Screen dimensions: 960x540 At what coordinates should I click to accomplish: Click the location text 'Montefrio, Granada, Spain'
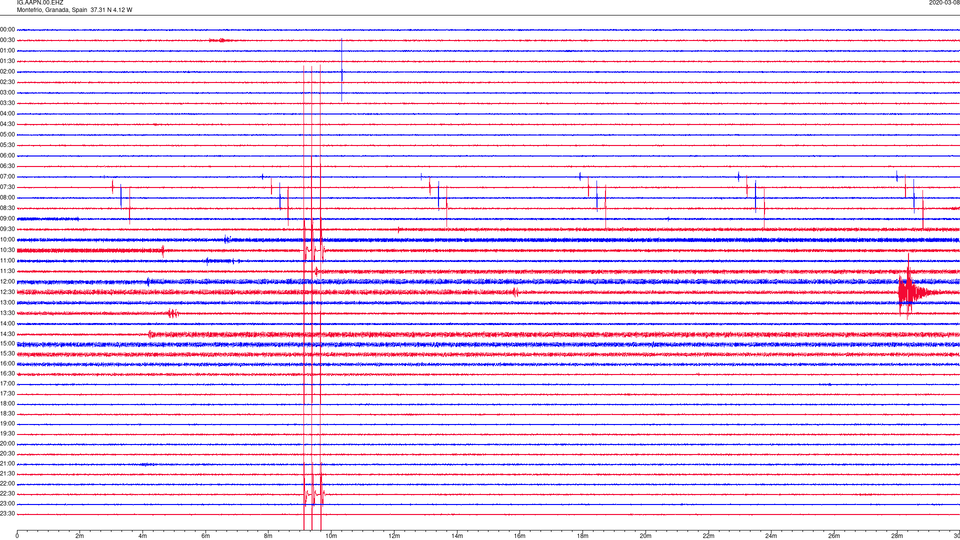point(52,10)
